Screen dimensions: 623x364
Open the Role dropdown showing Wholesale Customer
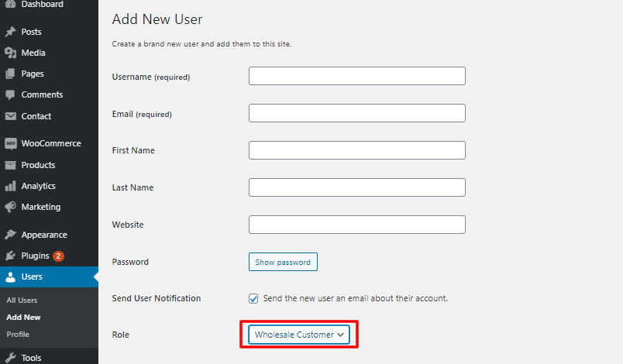[299, 335]
